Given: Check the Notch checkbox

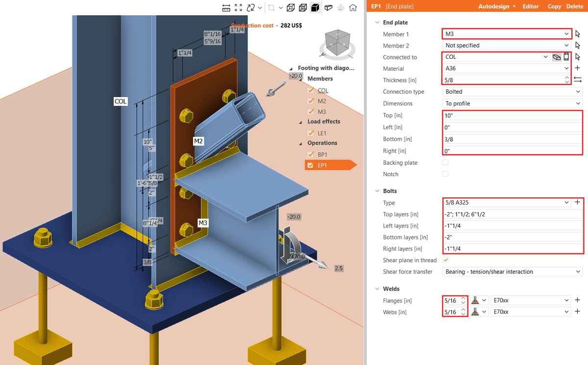Looking at the screenshot, I should pos(445,174).
